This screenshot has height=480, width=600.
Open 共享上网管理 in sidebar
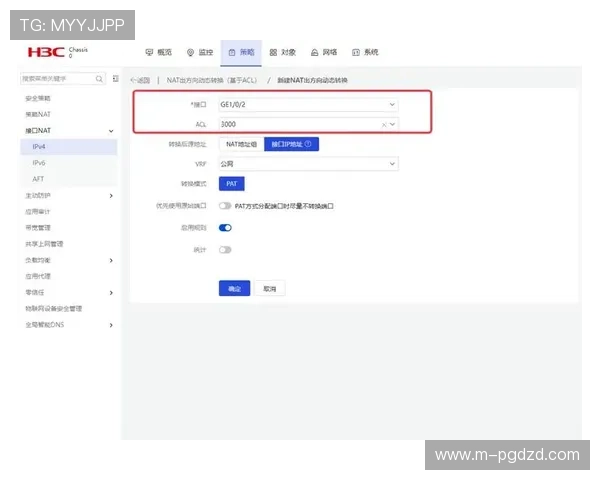pyautogui.click(x=44, y=244)
